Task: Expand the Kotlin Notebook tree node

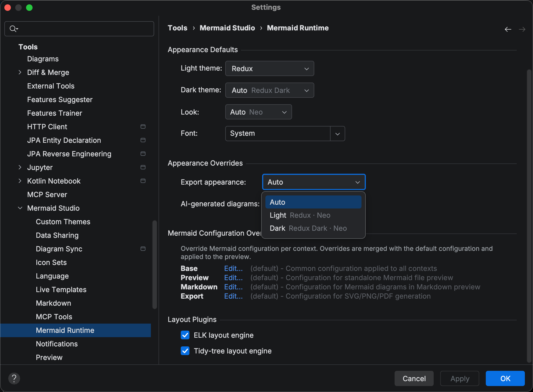Action: (20, 181)
